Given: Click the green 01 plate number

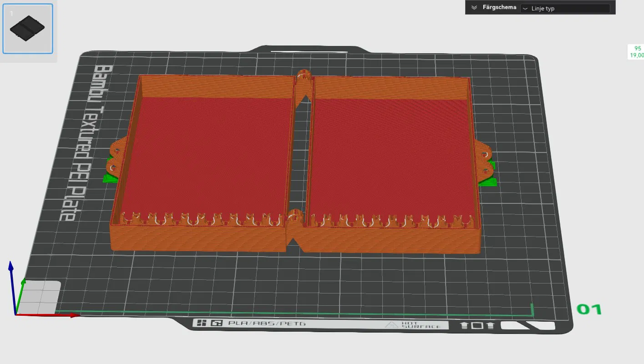Looking at the screenshot, I should tap(589, 310).
